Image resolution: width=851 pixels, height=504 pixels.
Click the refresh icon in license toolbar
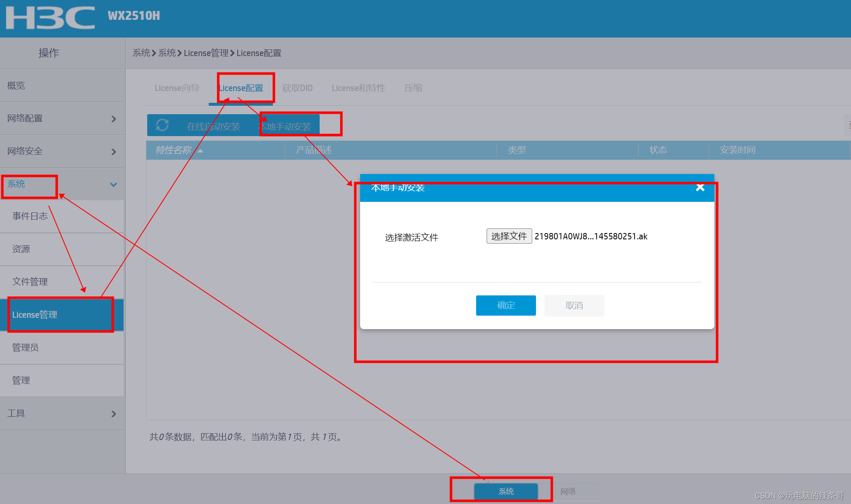point(162,125)
